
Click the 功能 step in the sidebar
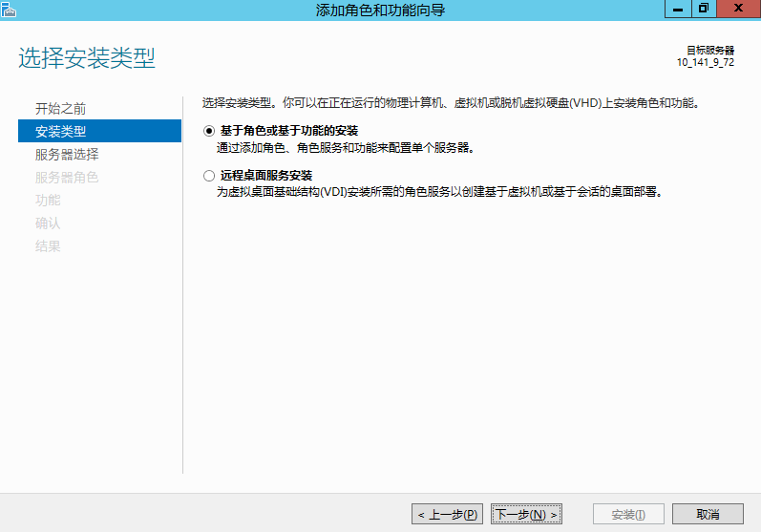pyautogui.click(x=48, y=200)
